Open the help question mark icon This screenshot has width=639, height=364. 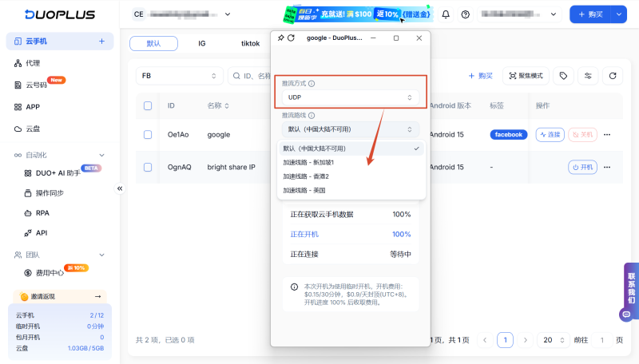(466, 14)
